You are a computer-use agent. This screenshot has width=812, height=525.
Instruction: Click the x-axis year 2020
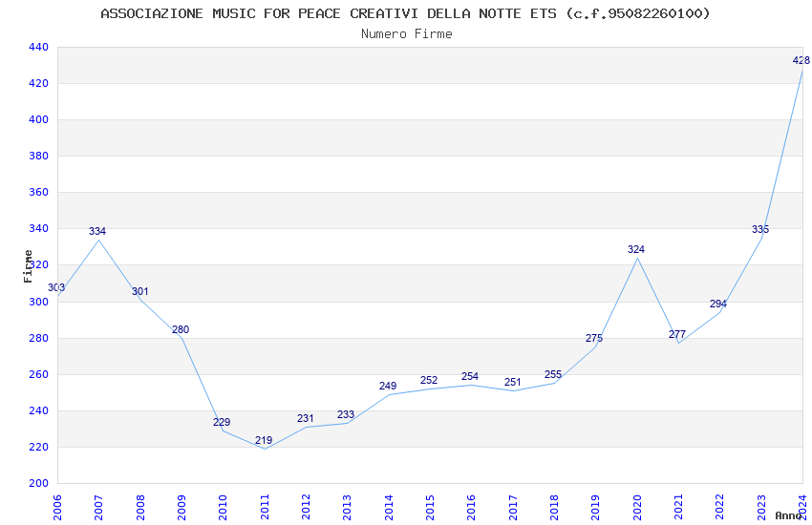click(637, 507)
